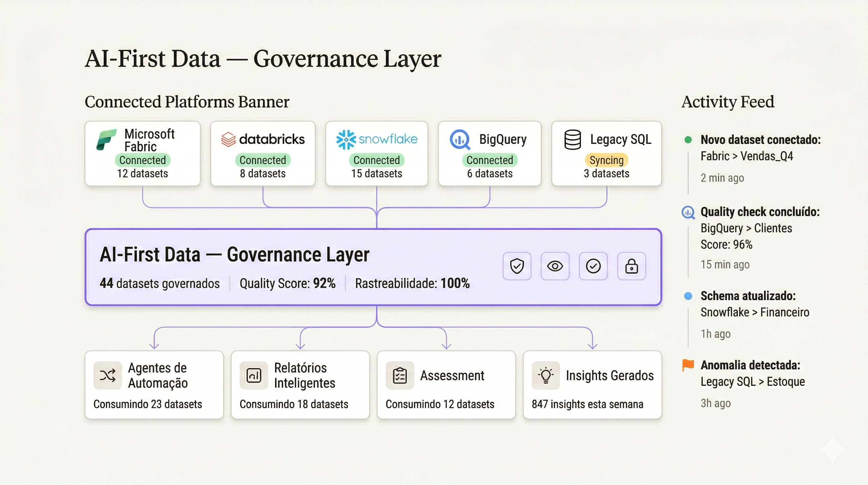Click the chart icon for Relatórios Inteligentes
The image size is (868, 485).
coord(254,375)
